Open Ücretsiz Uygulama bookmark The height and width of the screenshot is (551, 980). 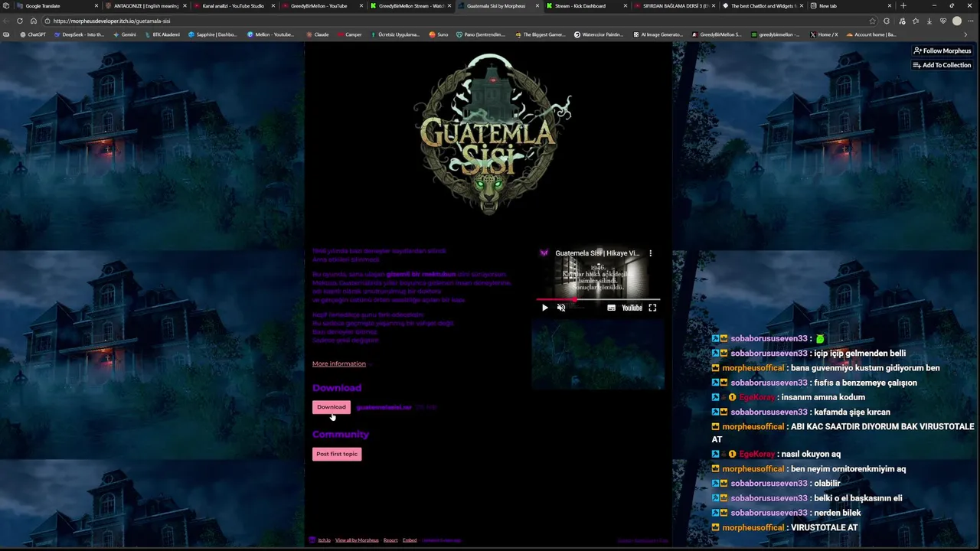(x=395, y=34)
